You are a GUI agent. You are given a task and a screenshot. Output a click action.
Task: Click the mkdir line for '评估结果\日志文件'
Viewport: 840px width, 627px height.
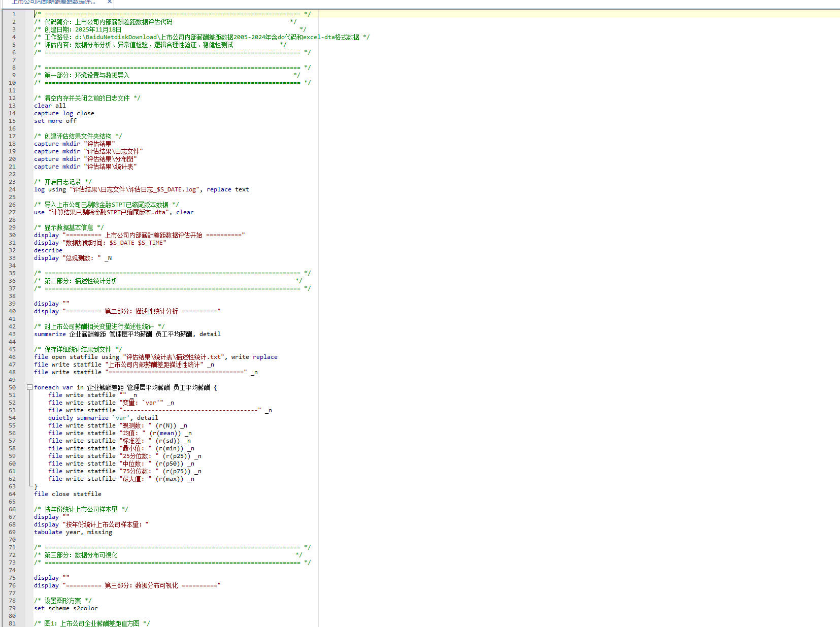pos(89,151)
